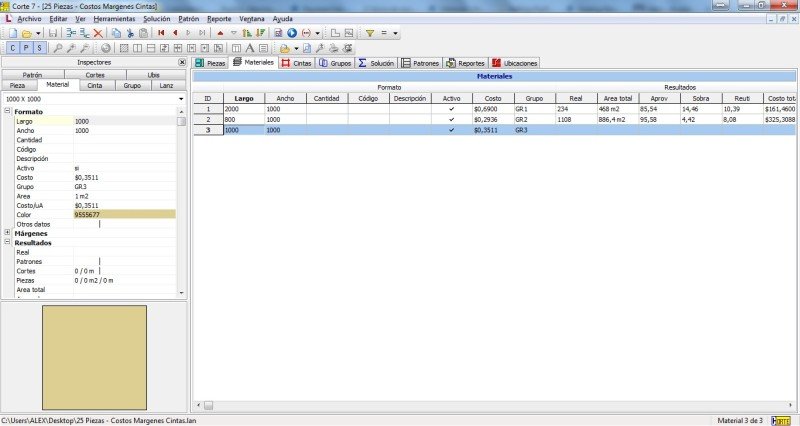Click the new document icon
Screen dimensions: 800x426
[11, 33]
